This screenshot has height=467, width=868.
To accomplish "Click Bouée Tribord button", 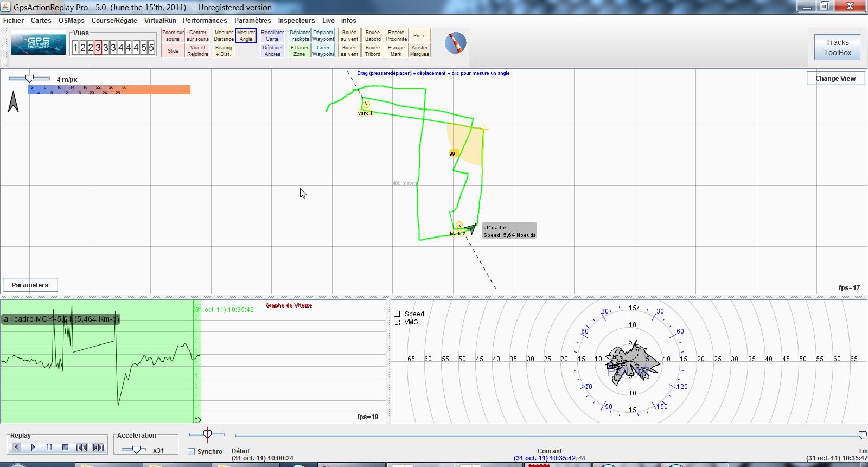I will 373,50.
